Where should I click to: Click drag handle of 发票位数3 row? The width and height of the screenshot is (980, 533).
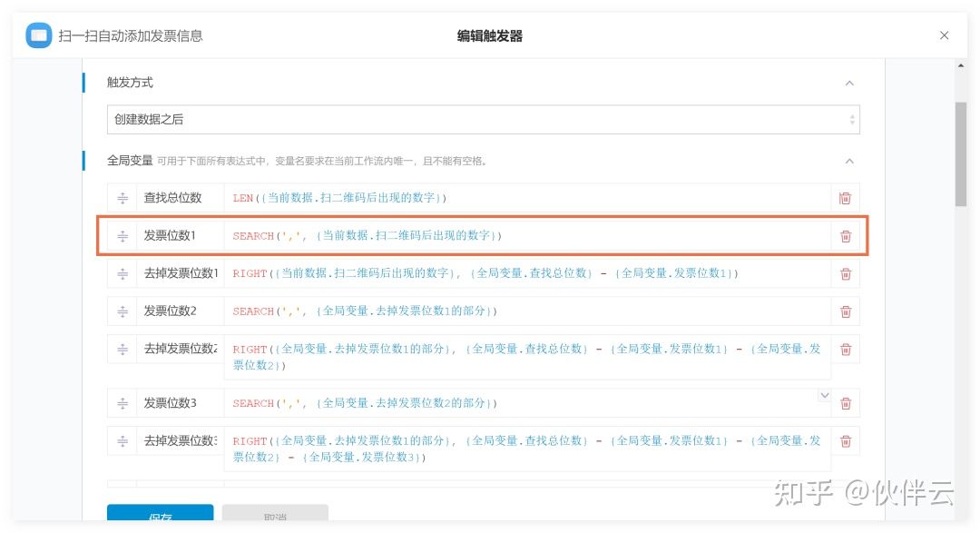[x=122, y=403]
